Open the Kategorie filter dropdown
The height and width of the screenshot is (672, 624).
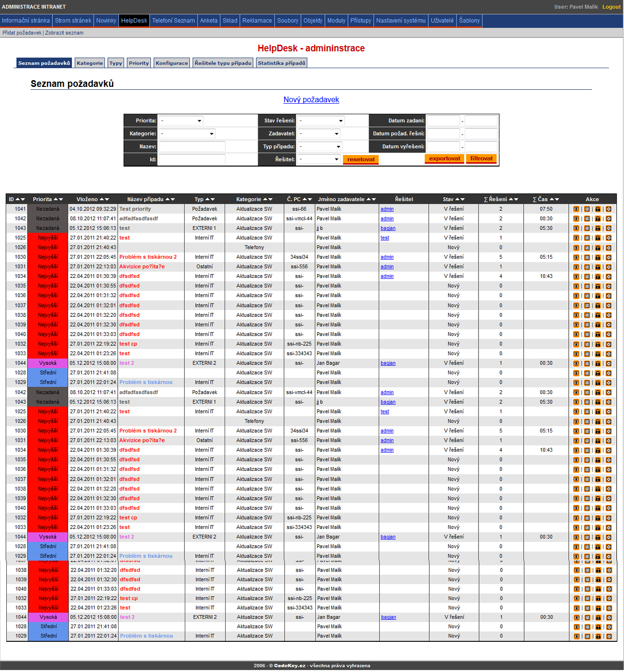[187, 133]
